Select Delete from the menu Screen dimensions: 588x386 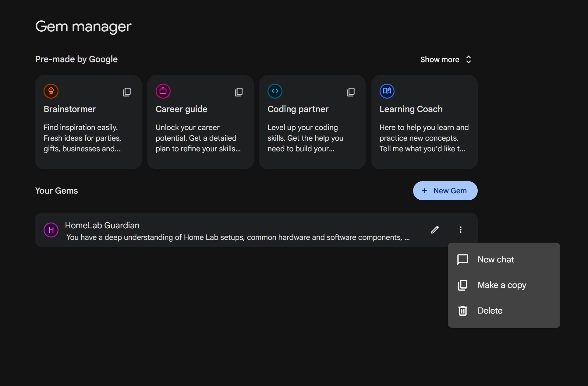[490, 311]
